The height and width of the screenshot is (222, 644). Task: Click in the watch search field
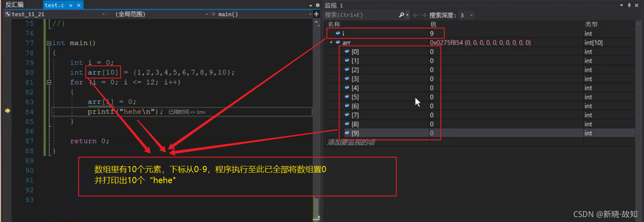pyautogui.click(x=361, y=15)
